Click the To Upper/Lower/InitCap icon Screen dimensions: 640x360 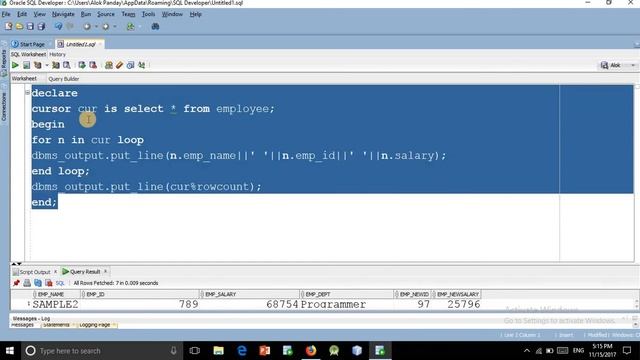tap(142, 65)
